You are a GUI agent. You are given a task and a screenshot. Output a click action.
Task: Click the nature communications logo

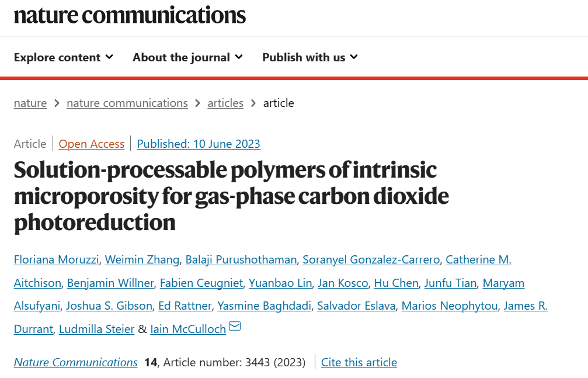(130, 16)
